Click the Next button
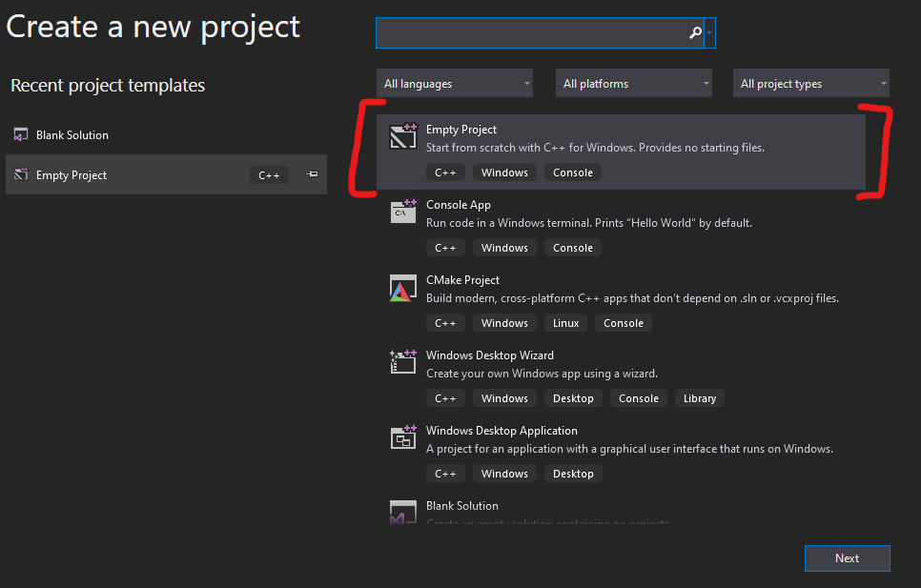Screen dimensions: 921x588 (847, 558)
